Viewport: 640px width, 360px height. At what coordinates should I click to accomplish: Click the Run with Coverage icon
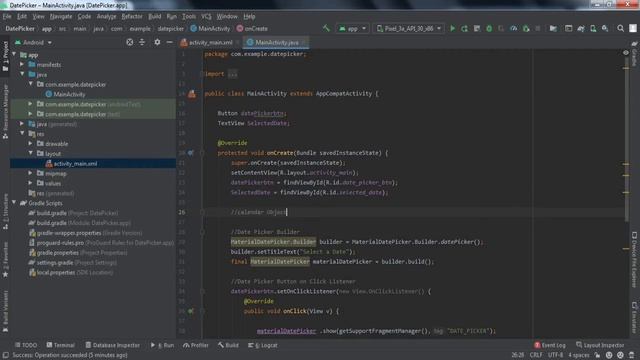coord(501,29)
